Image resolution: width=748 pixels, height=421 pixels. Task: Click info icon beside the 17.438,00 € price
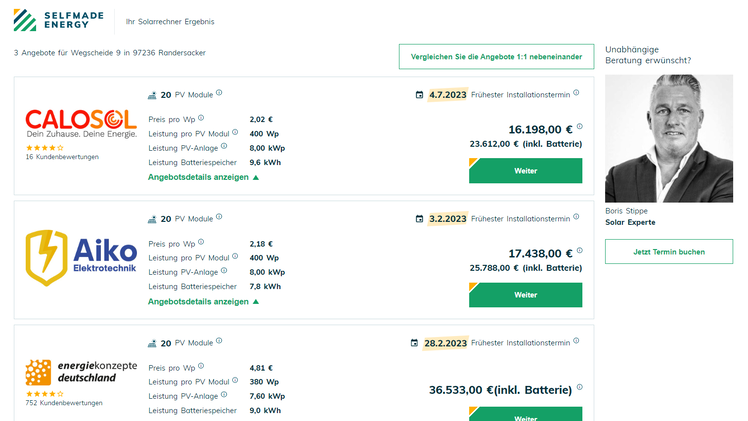579,251
